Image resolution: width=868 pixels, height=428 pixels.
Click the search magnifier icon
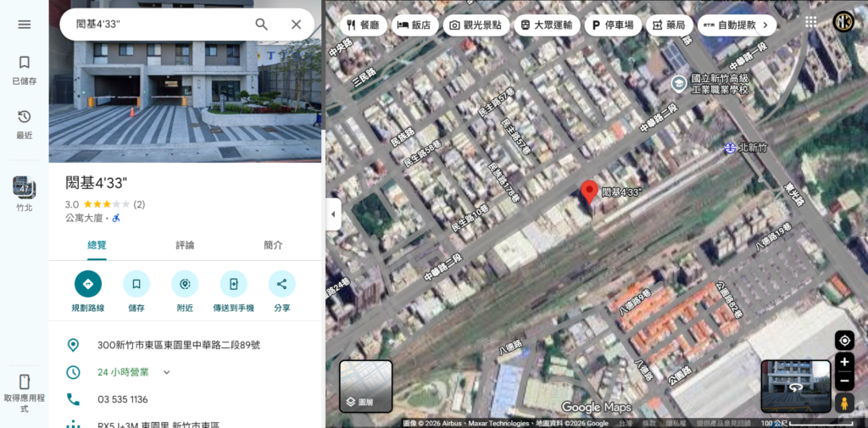(x=261, y=25)
